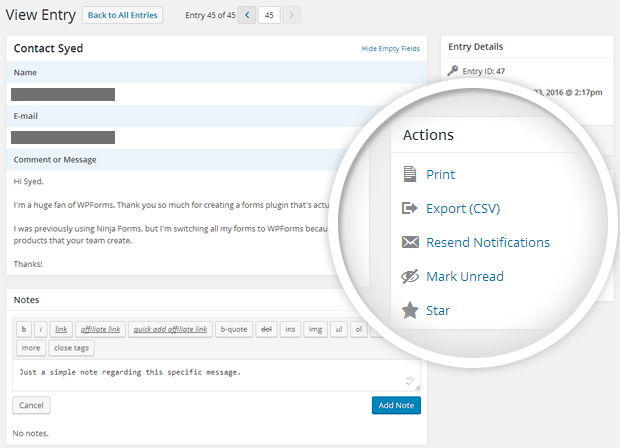
Task: Click the entry number field showing 45
Action: tap(269, 15)
